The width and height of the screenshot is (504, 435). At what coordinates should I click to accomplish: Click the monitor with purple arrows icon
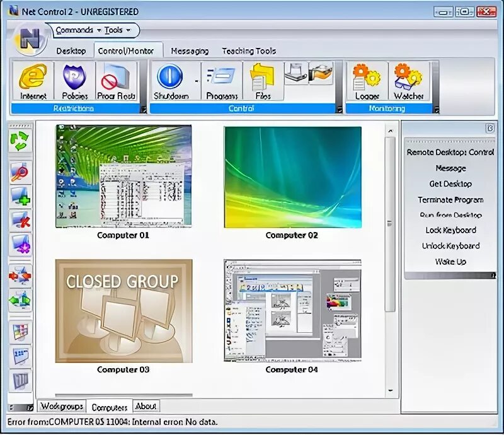click(20, 244)
